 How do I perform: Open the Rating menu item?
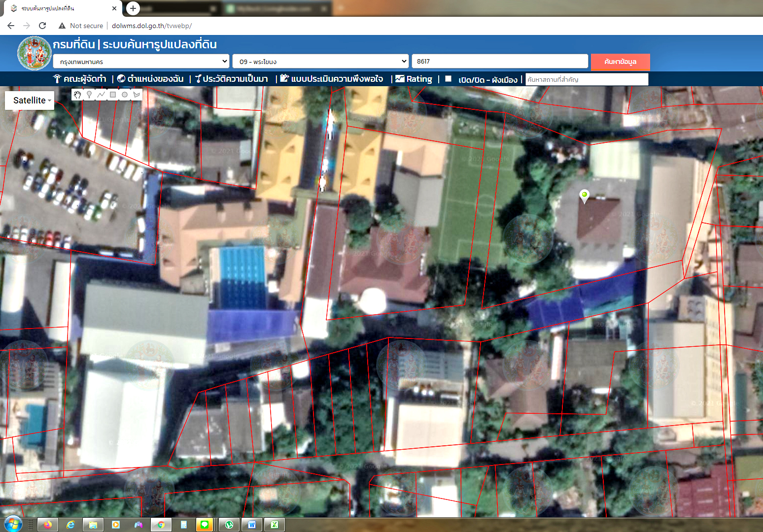(x=414, y=79)
